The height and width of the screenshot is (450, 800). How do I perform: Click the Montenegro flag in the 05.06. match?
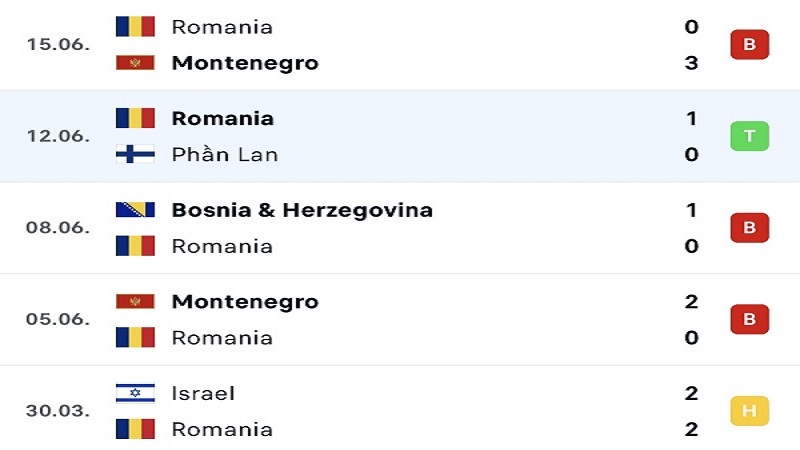pos(135,302)
